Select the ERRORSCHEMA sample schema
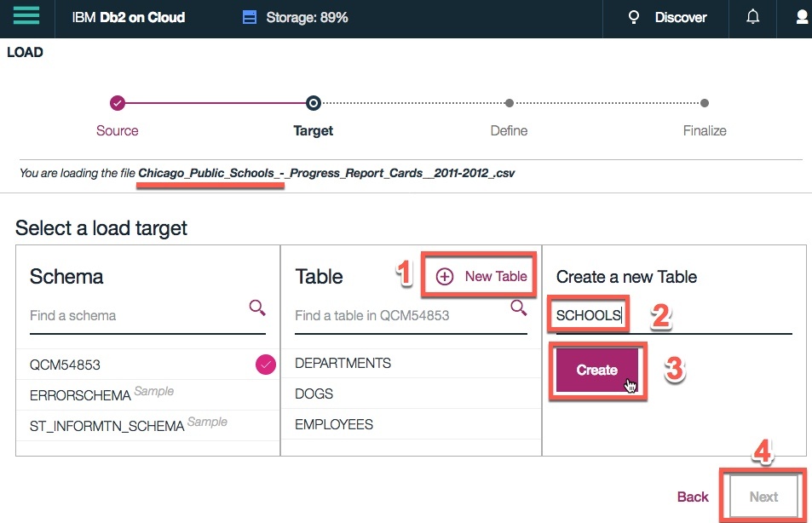812x523 pixels. tap(80, 395)
